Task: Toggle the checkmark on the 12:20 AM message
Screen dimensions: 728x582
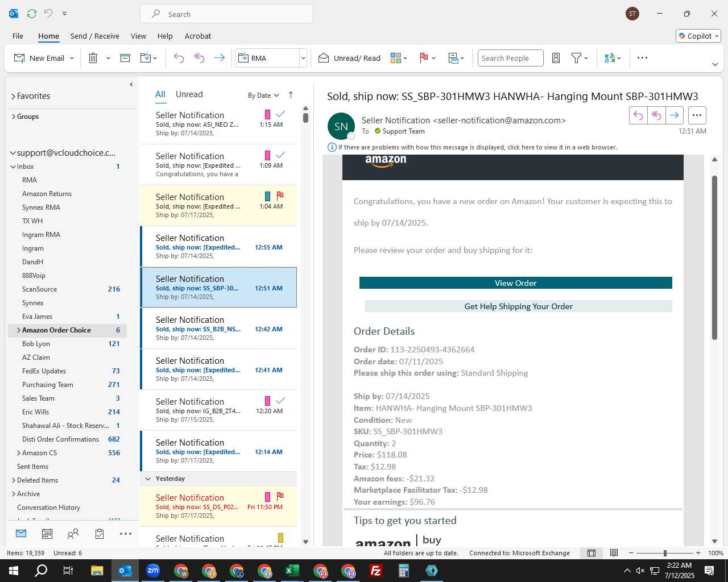Action: (280, 401)
